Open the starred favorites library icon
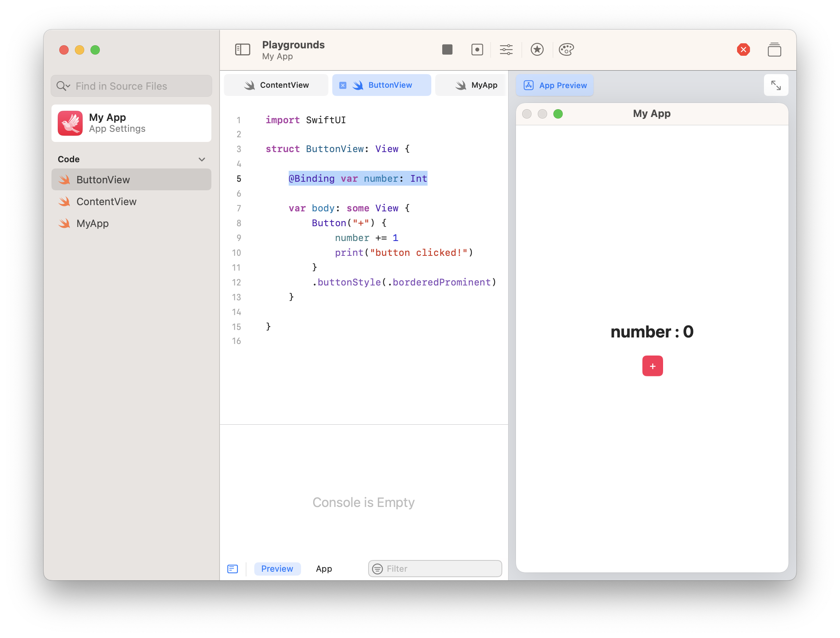840x638 pixels. 537,50
